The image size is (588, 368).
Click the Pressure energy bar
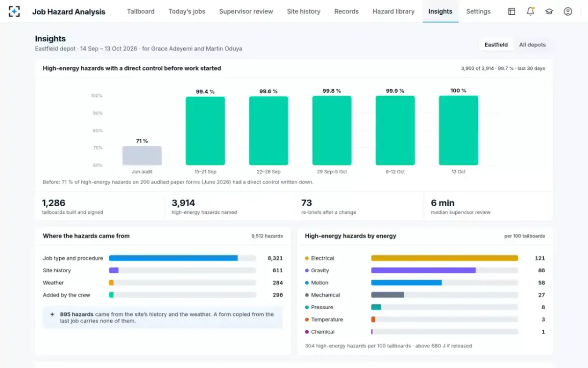click(x=444, y=307)
